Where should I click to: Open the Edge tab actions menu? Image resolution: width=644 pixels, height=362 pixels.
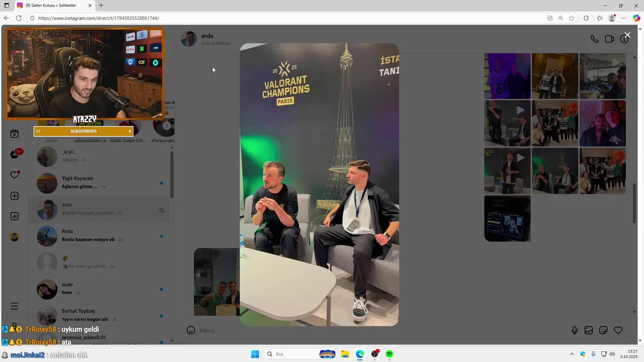[x=7, y=6]
